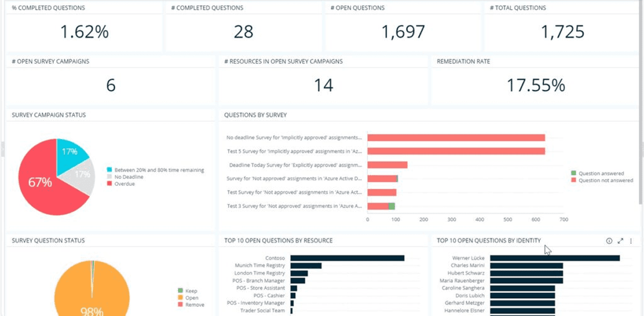Image resolution: width=644 pixels, height=316 pixels.
Task: Click the % Completed Questions value 1.62%
Action: (x=84, y=32)
